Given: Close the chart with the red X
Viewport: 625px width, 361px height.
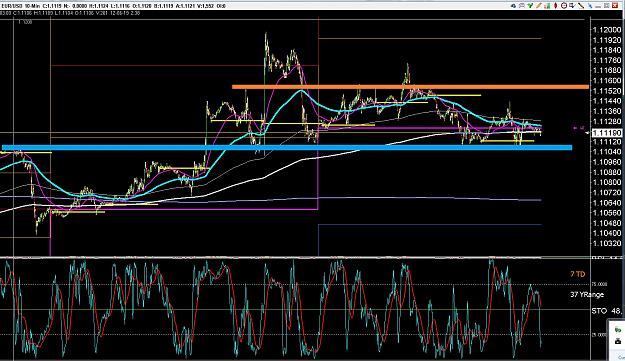Looking at the screenshot, I should click(615, 6).
